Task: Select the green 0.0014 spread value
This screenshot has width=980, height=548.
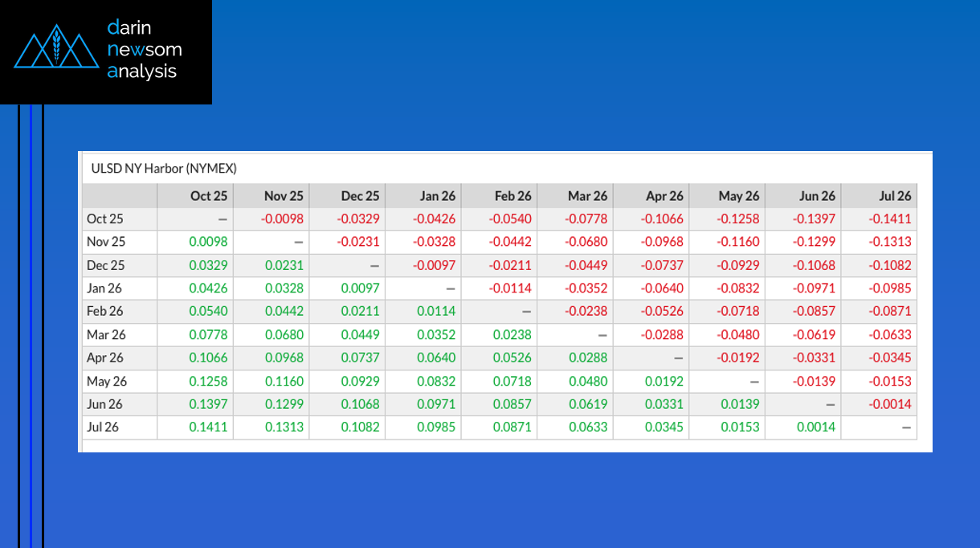Action: coord(815,427)
